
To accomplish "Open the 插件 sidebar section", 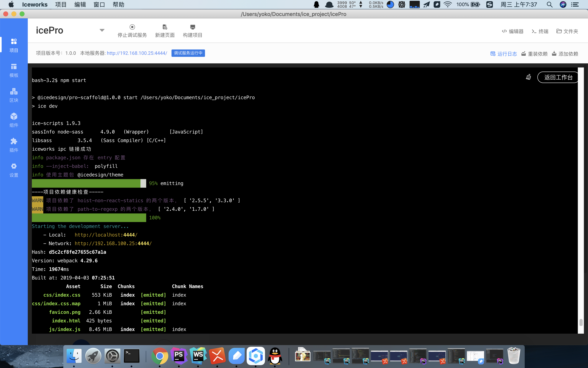I will (x=14, y=145).
